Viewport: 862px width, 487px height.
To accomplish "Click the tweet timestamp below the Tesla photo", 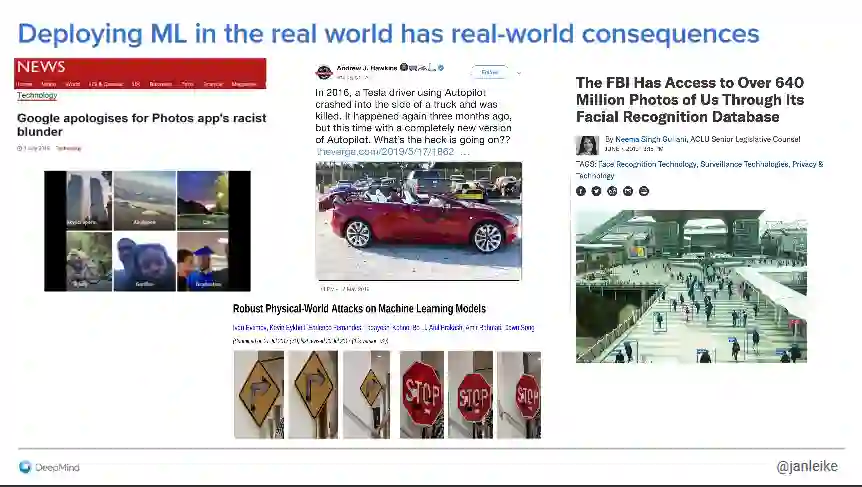I will click(x=345, y=289).
